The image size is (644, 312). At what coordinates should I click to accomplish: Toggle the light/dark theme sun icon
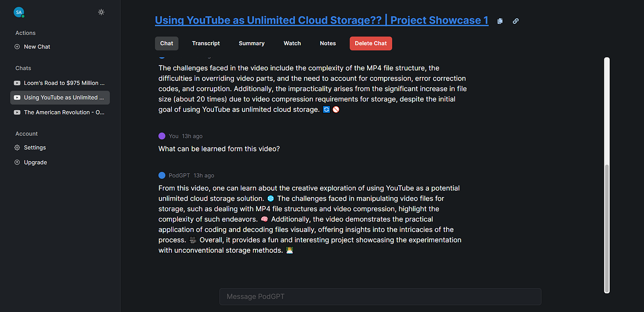[101, 12]
